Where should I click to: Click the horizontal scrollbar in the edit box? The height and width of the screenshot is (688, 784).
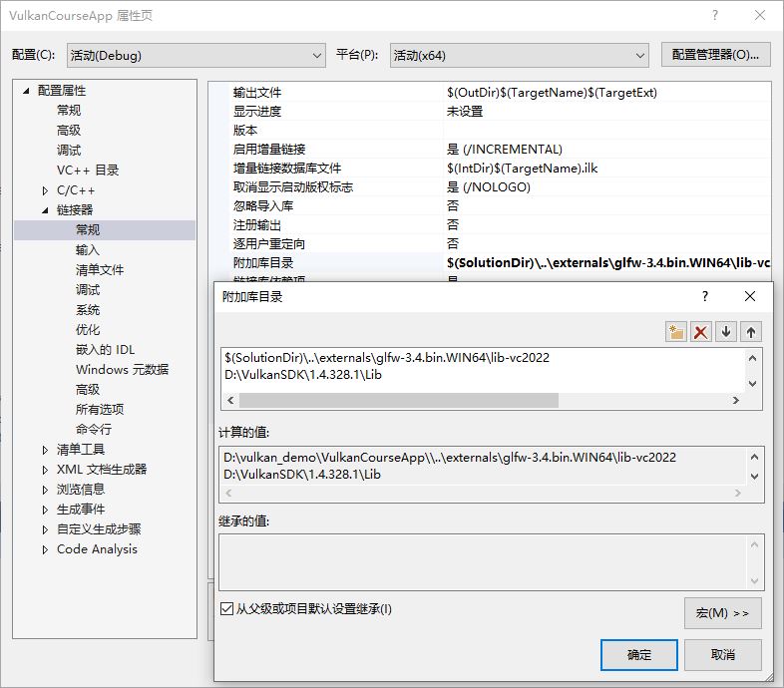(x=399, y=400)
